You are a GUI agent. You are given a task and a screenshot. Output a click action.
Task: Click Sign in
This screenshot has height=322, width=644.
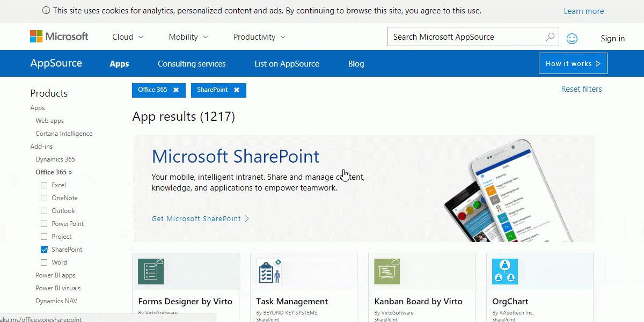click(x=612, y=38)
